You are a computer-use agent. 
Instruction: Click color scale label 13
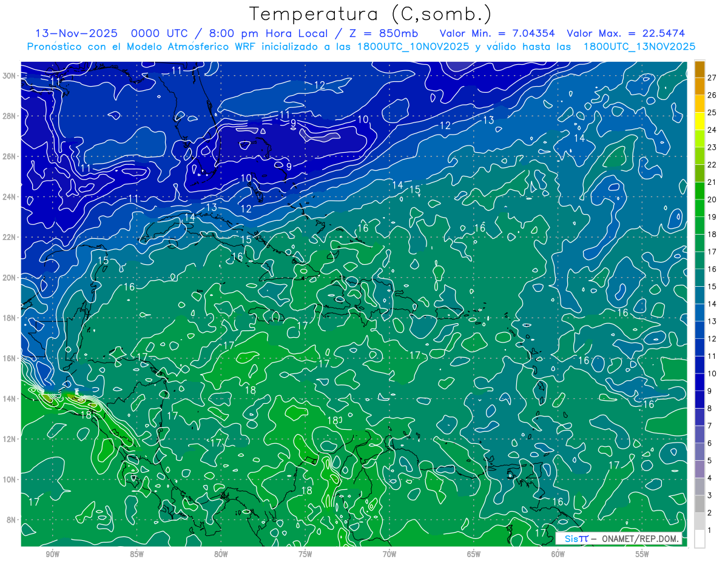point(712,321)
